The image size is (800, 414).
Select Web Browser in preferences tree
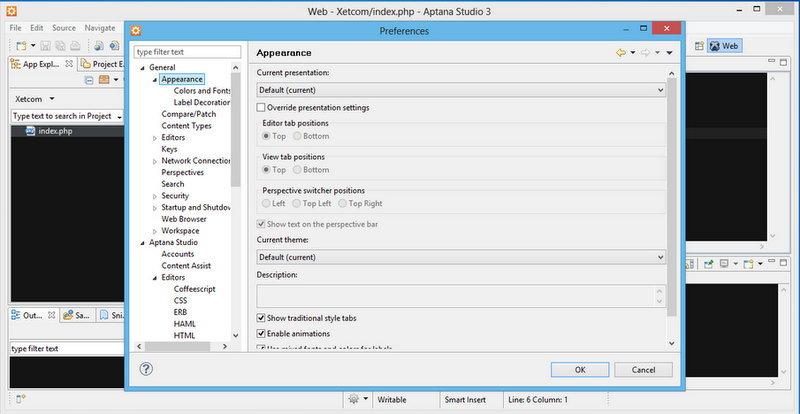coord(184,219)
